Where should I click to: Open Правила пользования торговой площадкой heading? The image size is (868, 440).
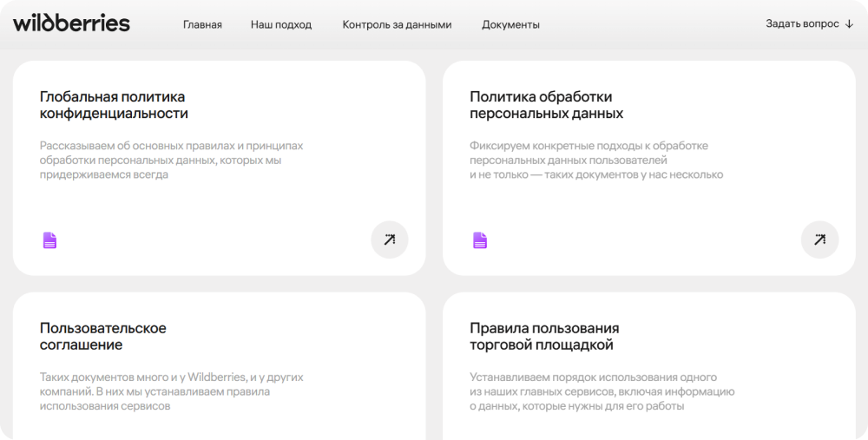tap(544, 337)
